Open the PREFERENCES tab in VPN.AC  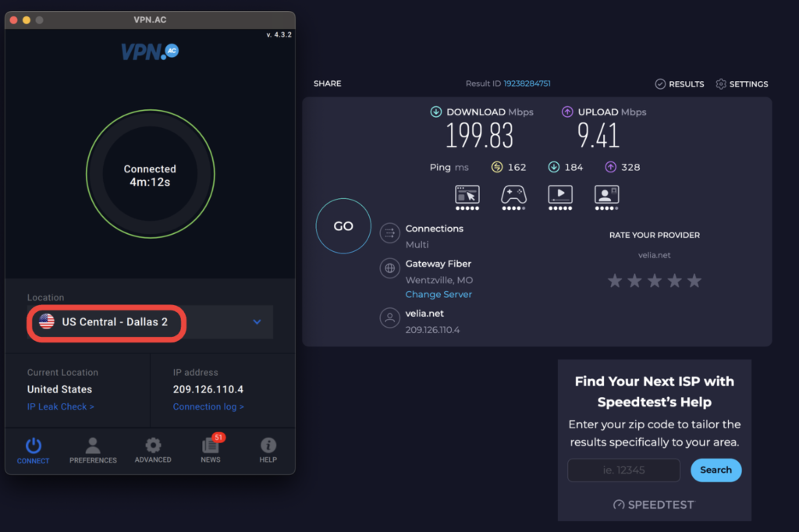click(93, 450)
